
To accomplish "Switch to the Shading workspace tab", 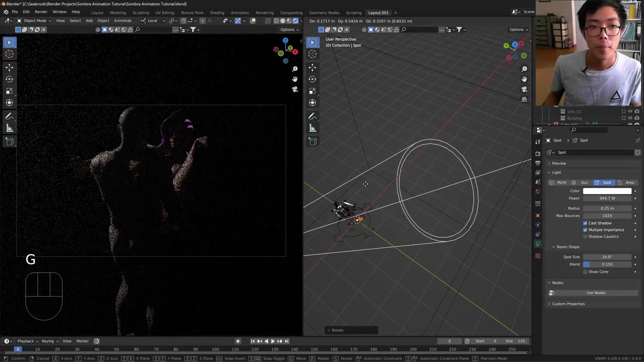I will coord(217,13).
